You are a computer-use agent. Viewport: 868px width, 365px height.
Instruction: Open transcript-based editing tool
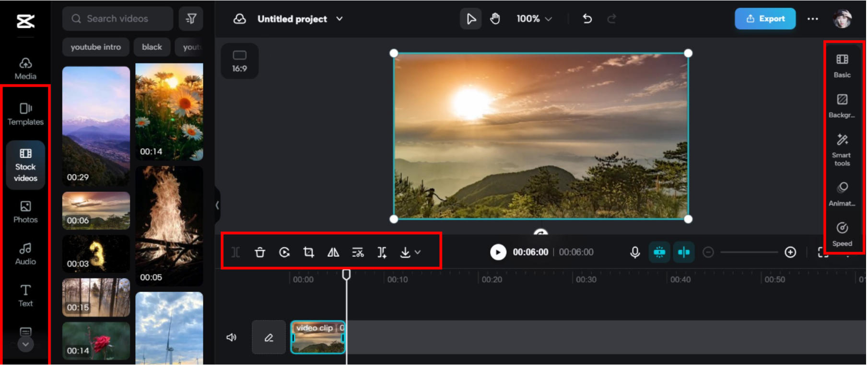coord(358,252)
